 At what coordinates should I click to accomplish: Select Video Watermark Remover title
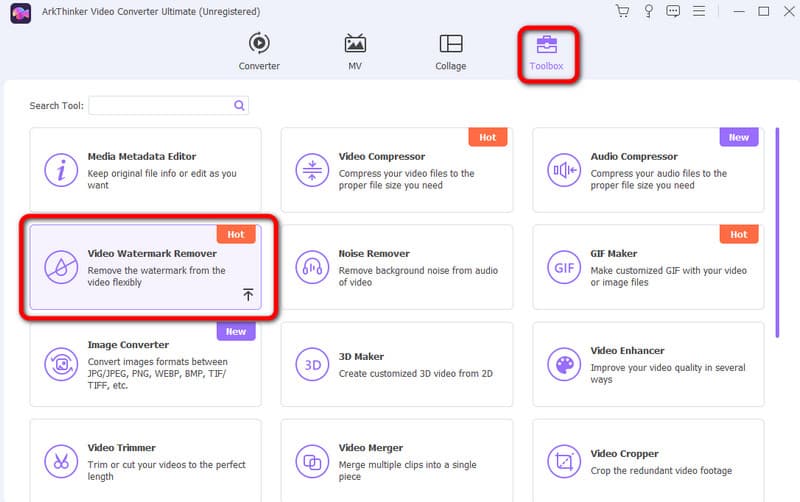[152, 254]
